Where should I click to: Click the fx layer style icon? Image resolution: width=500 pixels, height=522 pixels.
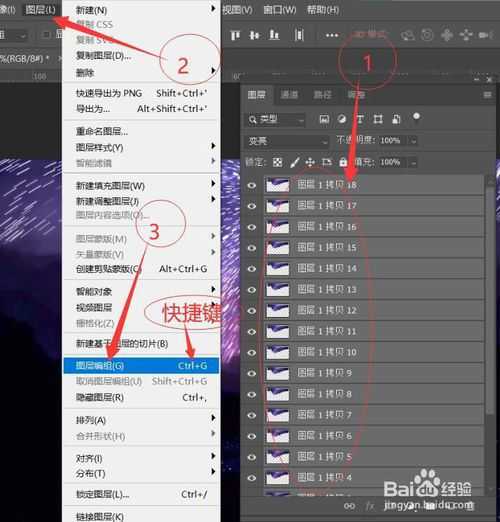(x=370, y=506)
